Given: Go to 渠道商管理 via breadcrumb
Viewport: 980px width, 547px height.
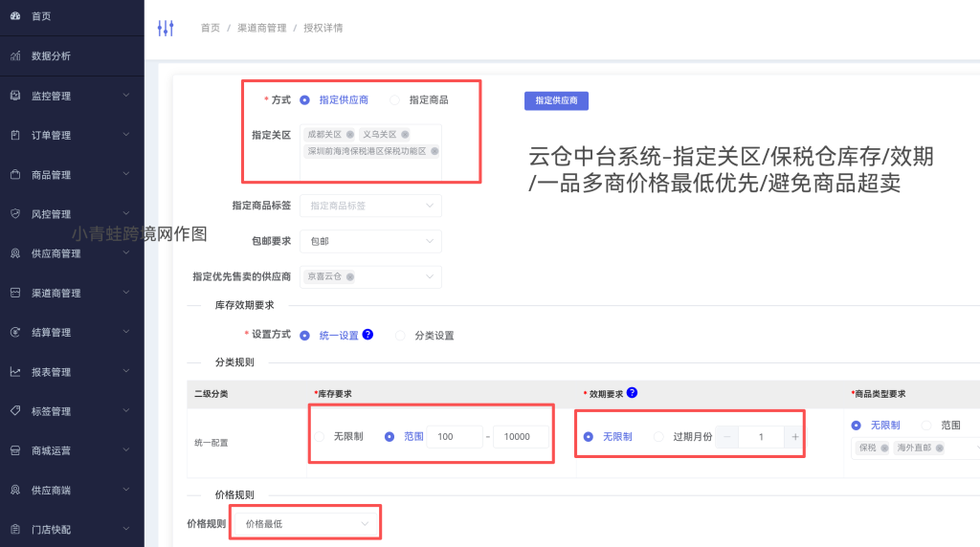Looking at the screenshot, I should pyautogui.click(x=262, y=28).
